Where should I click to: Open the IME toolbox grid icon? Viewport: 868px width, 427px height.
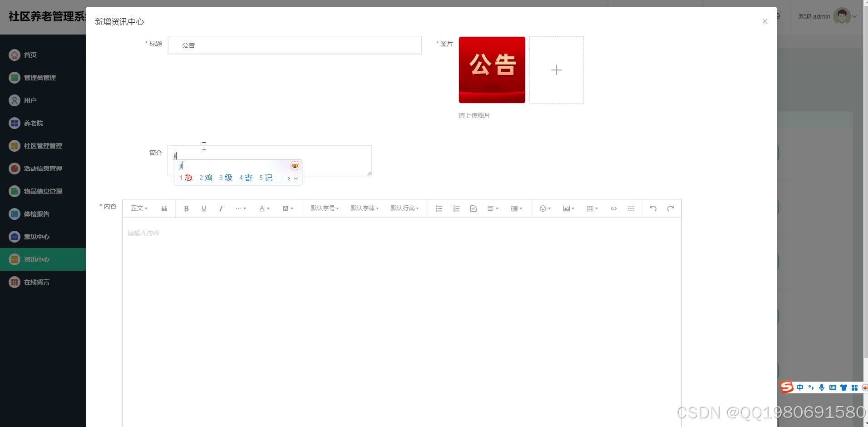[854, 387]
